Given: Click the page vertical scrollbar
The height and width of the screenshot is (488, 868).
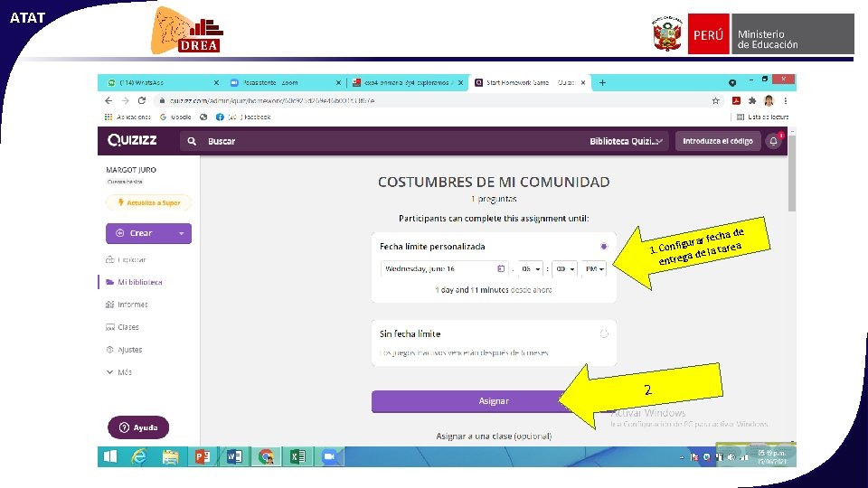Looking at the screenshot, I should pos(792,173).
